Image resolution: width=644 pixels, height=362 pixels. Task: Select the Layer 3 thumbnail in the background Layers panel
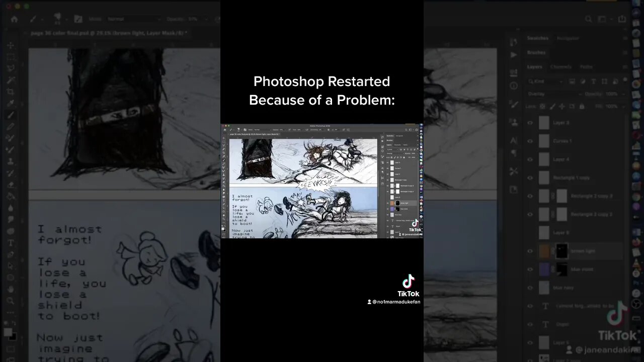click(544, 123)
